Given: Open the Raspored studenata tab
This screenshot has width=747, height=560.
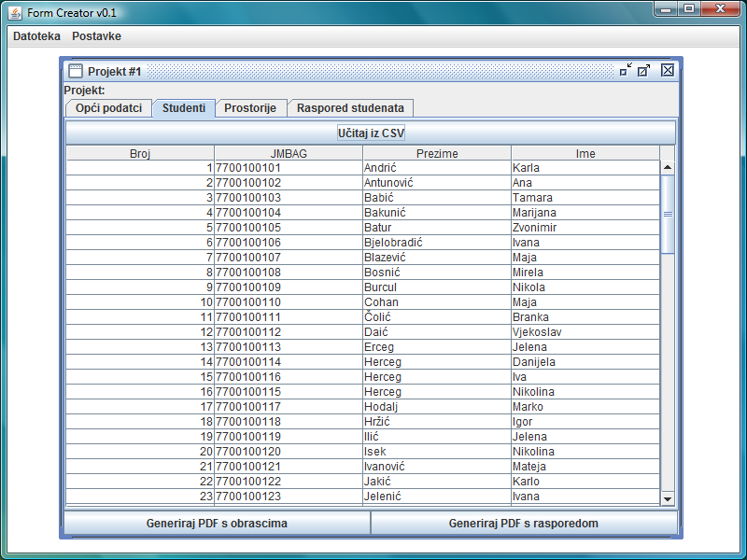Looking at the screenshot, I should tap(350, 108).
